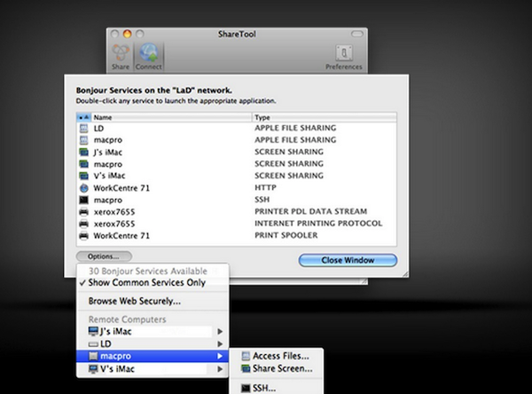The height and width of the screenshot is (394, 532).
Task: Click the xerox7655 Printer PDL Data Stream icon
Action: click(x=83, y=211)
